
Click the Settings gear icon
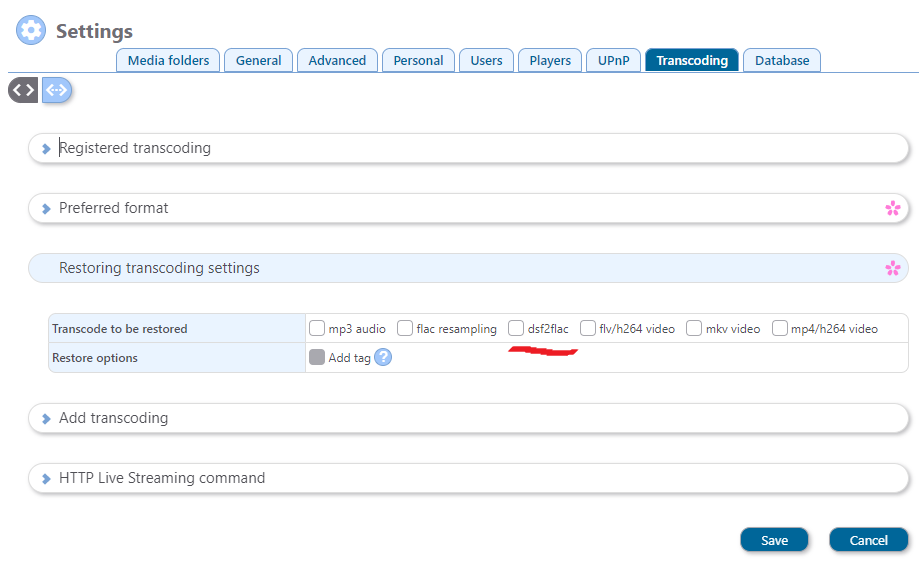30,30
